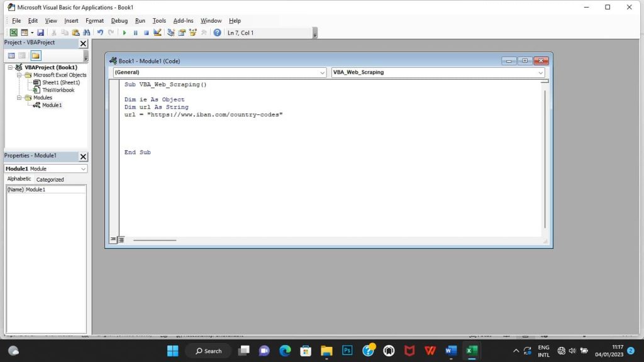Toggle Procedure View button in code window

[x=113, y=239]
